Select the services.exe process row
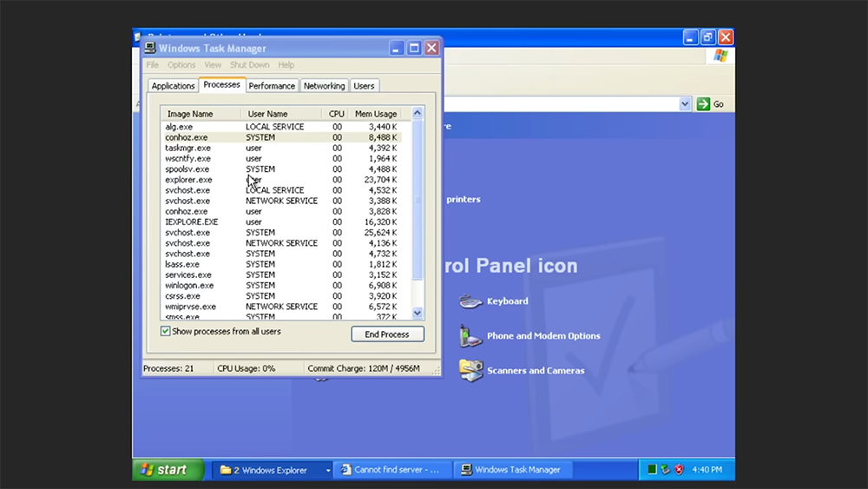868x489 pixels. coord(281,274)
